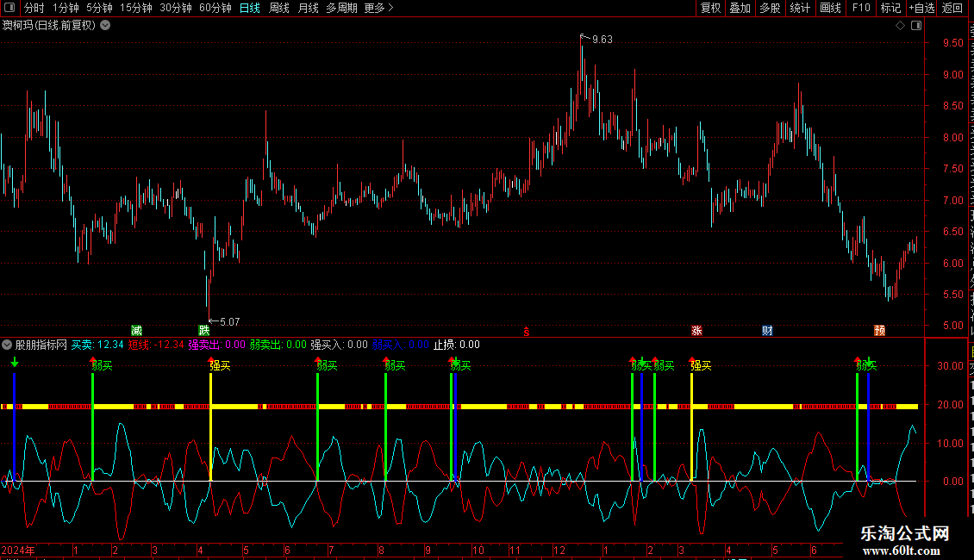Click the 5.07 low price label
Screen dimensions: 974x560
[x=230, y=322]
